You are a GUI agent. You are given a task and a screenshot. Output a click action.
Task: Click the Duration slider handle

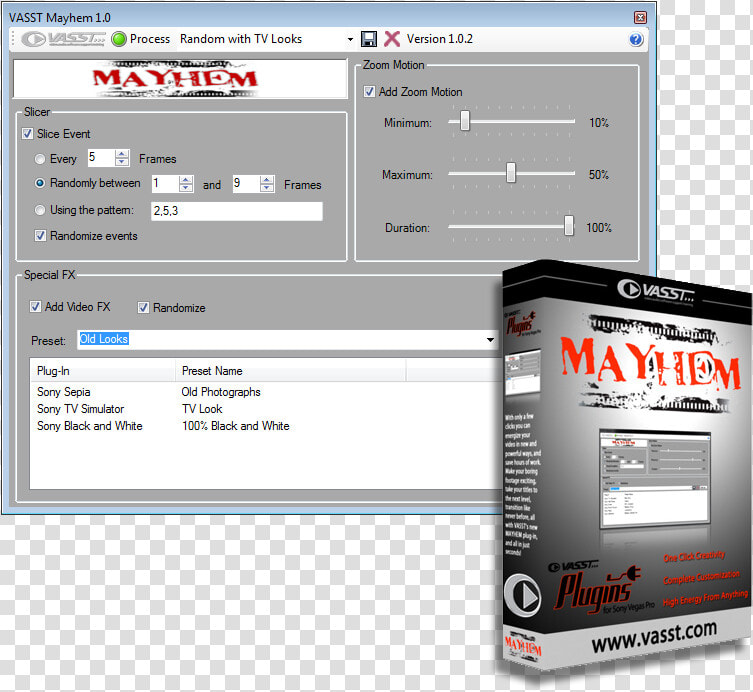(569, 225)
